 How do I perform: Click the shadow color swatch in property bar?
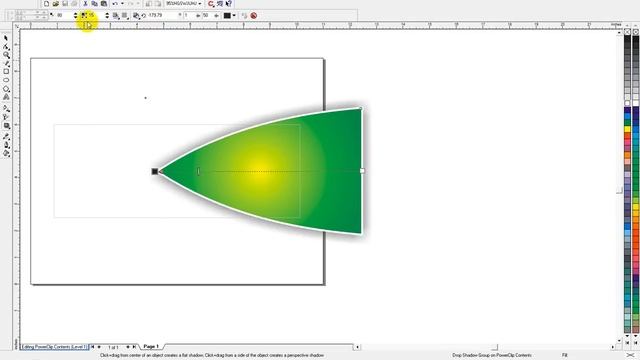click(x=227, y=16)
